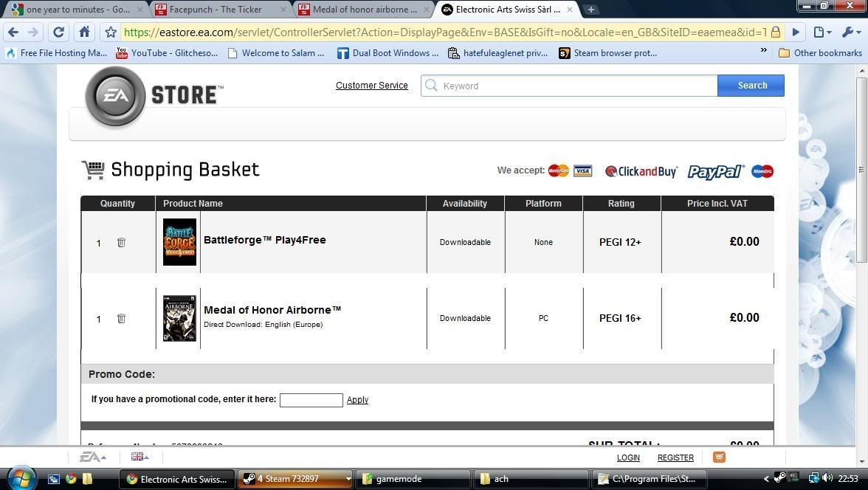Focus the Keyword search field
Screen dimensions: 868x490
click(x=569, y=86)
